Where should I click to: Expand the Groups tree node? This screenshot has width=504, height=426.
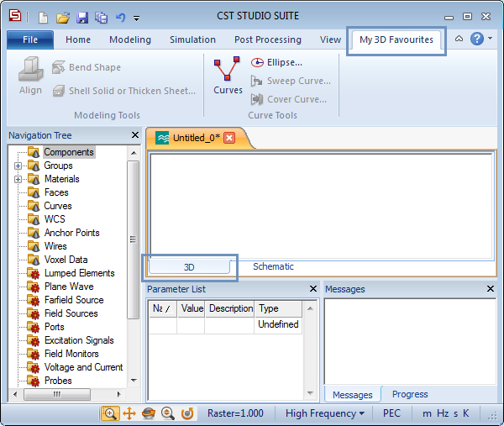point(18,166)
